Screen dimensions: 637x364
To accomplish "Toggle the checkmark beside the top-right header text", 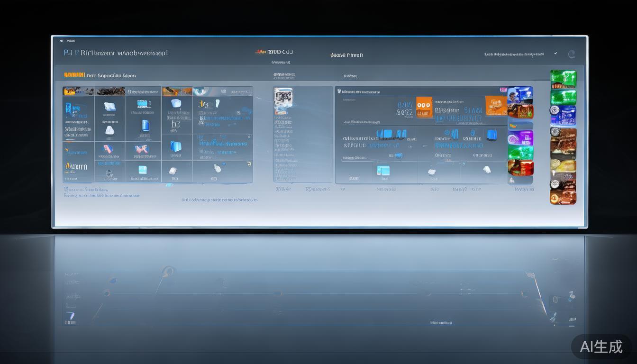I will pyautogui.click(x=555, y=54).
